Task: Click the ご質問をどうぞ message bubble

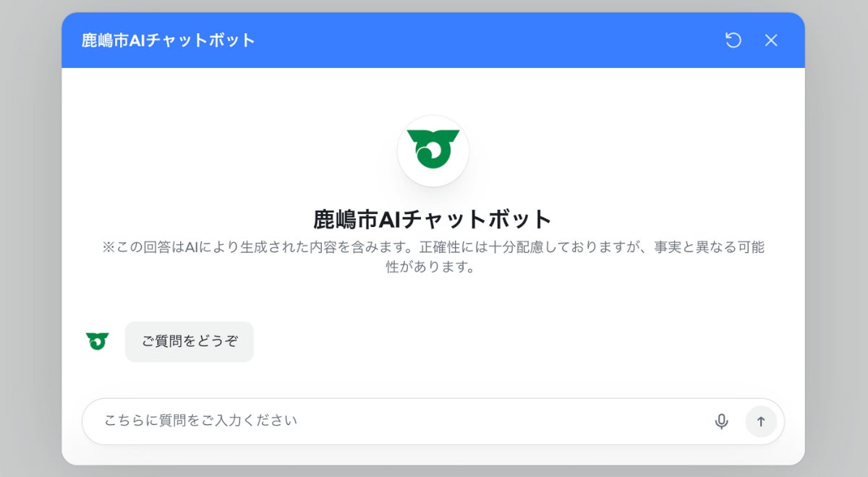Action: tap(190, 342)
